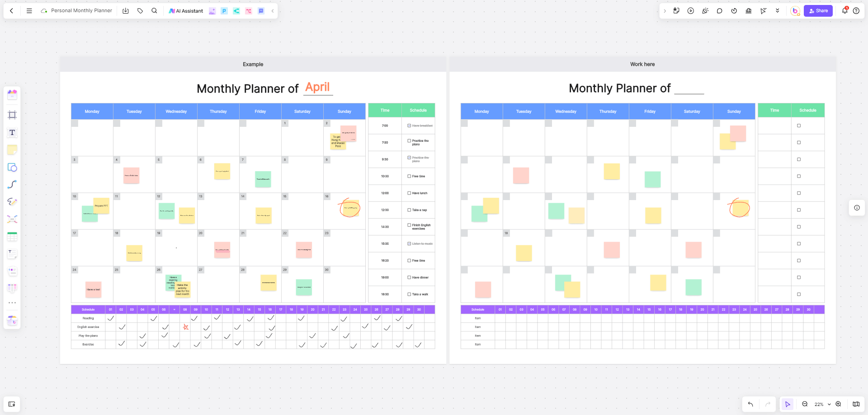Check the Finish English exercises checkbox
The image size is (868, 415).
tap(409, 225)
